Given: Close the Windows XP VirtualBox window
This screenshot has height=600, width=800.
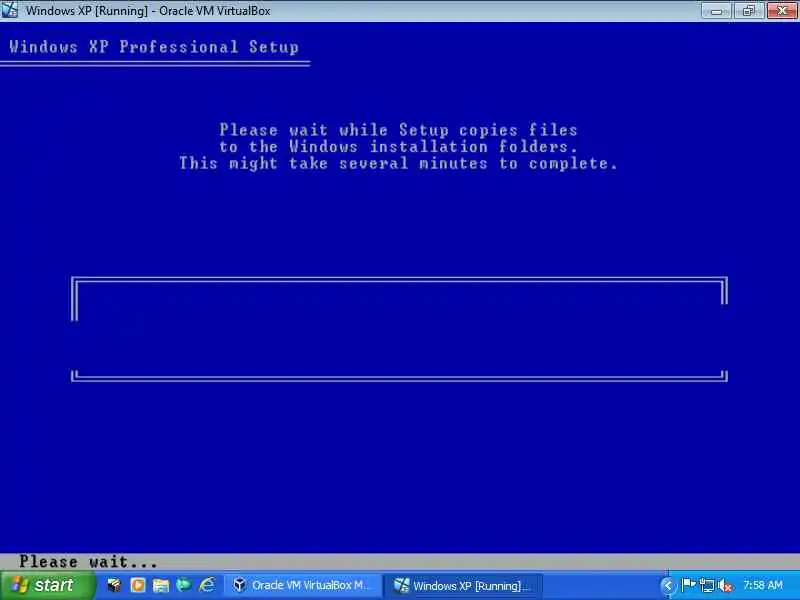Looking at the screenshot, I should (782, 11).
